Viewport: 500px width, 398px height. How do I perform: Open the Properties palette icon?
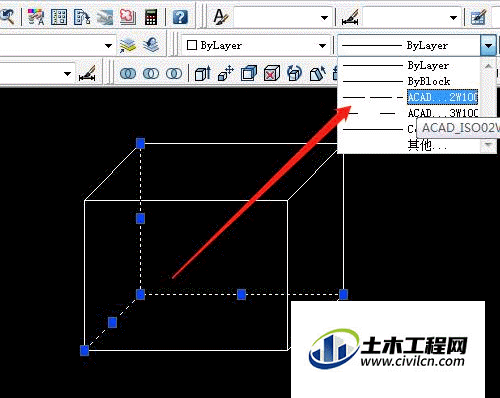click(x=36, y=17)
